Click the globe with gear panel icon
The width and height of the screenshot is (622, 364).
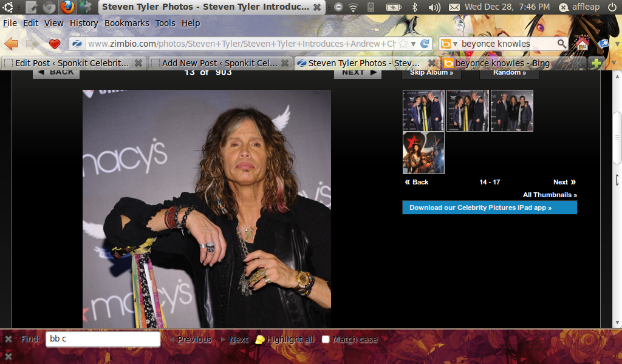pos(85,7)
